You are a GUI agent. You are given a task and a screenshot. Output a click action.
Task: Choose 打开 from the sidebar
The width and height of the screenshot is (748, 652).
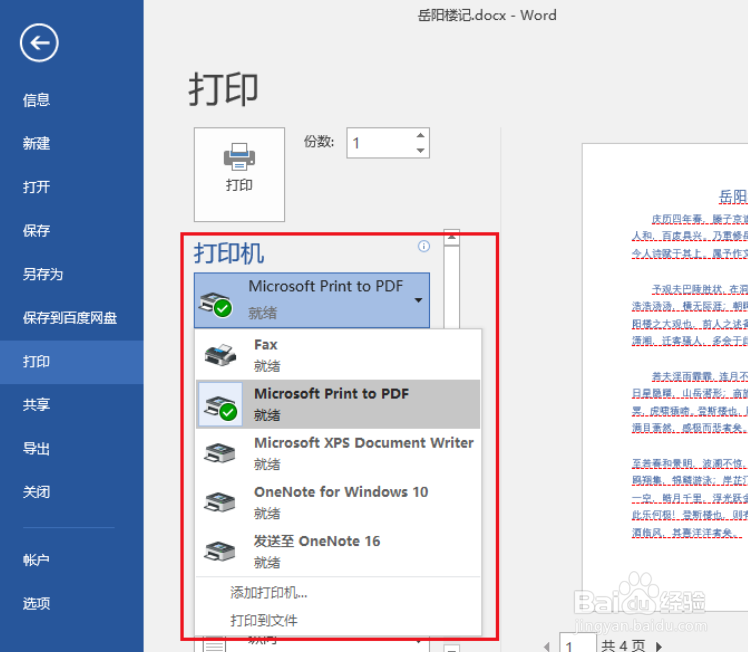pyautogui.click(x=36, y=187)
